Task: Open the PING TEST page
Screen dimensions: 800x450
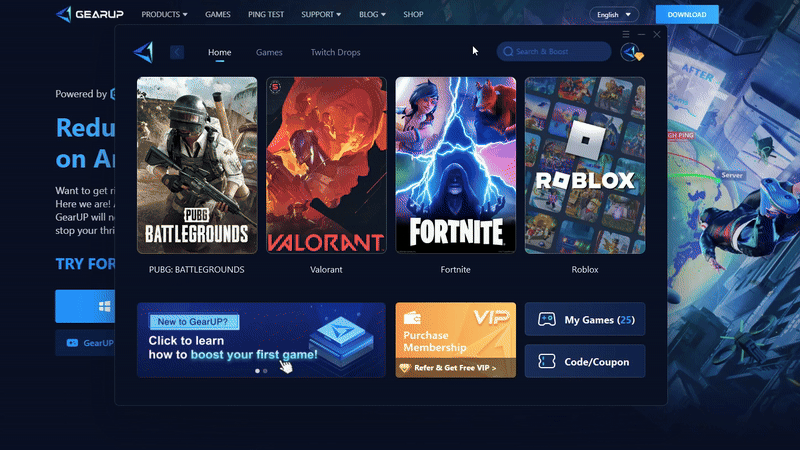Action: pyautogui.click(x=266, y=14)
